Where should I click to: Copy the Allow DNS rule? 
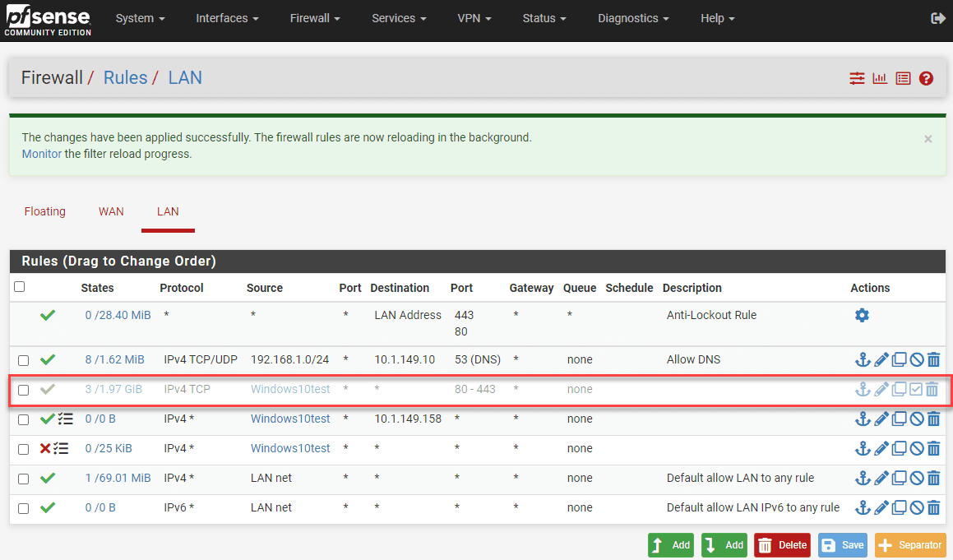point(899,359)
